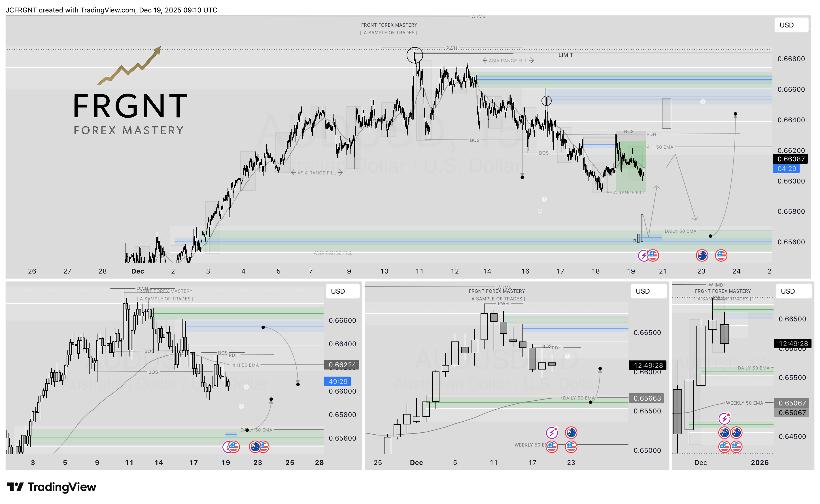
Task: Click clock icon above the sad face, main chart
Action: [544, 199]
